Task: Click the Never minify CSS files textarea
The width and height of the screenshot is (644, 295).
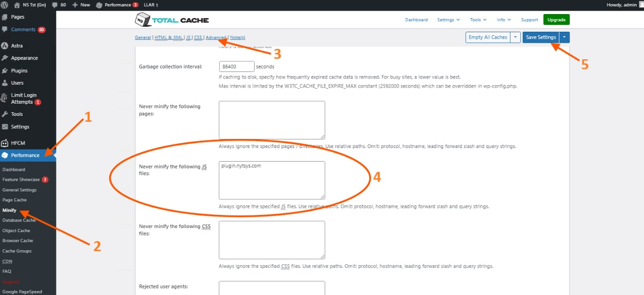Action: click(x=272, y=240)
